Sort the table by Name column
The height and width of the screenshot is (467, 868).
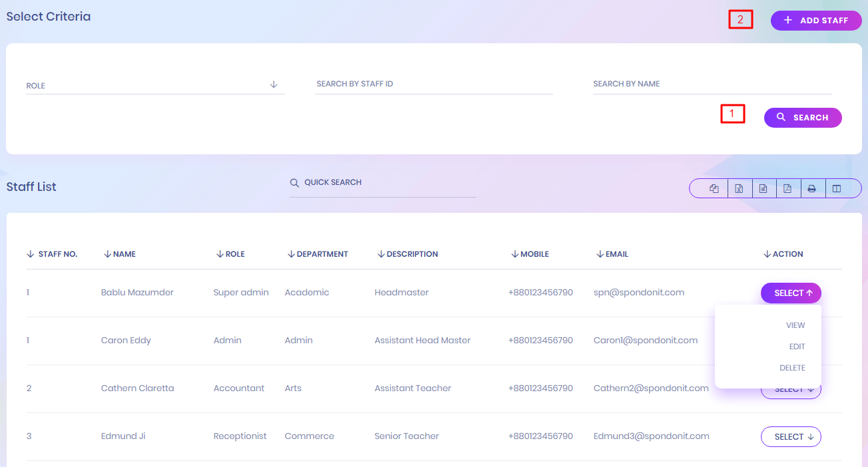pyautogui.click(x=120, y=254)
